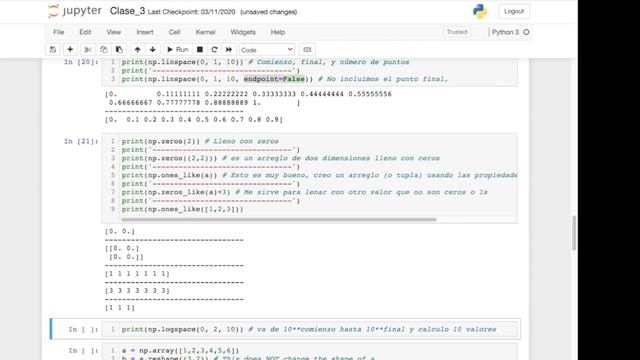Image resolution: width=640 pixels, height=360 pixels.
Task: Move selected cell down arrow
Action: [x=153, y=50]
